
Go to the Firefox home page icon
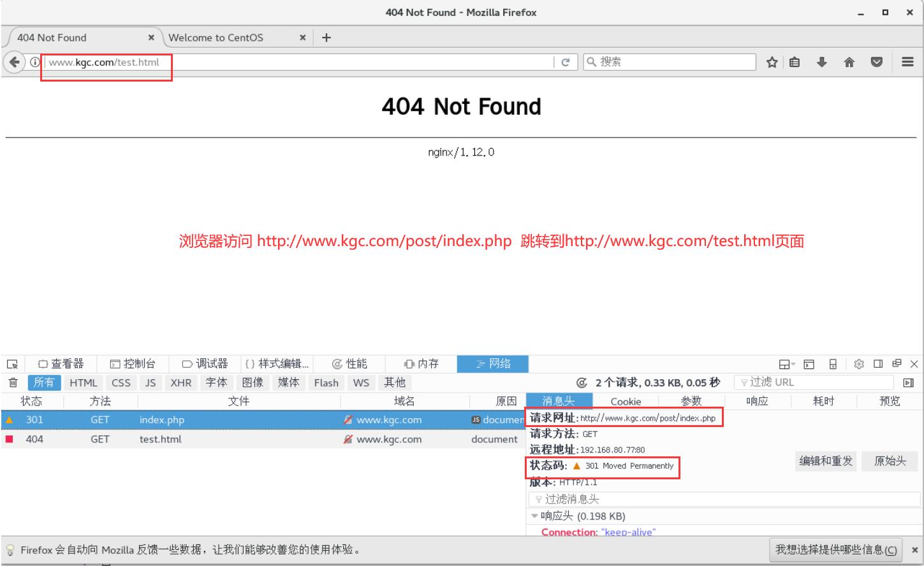pyautogui.click(x=849, y=62)
